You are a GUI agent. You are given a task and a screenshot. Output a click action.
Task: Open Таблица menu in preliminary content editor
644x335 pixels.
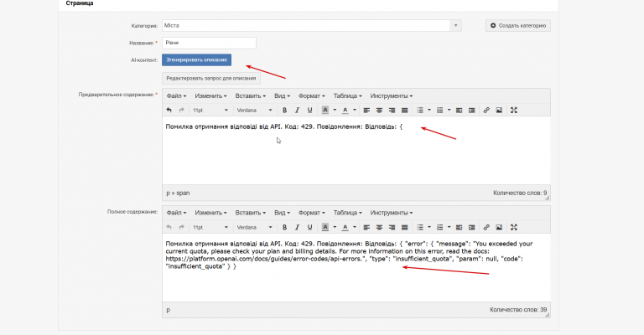pyautogui.click(x=347, y=96)
